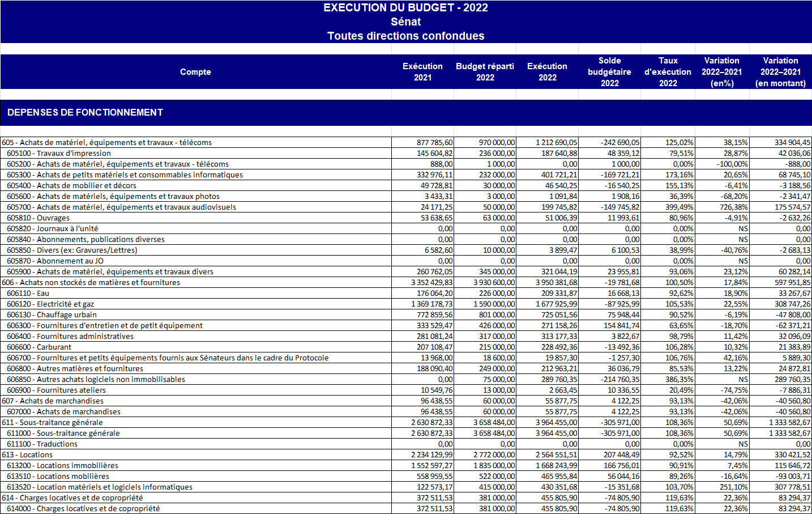Select the "606120 - Electricité et gaz" row label

point(50,304)
